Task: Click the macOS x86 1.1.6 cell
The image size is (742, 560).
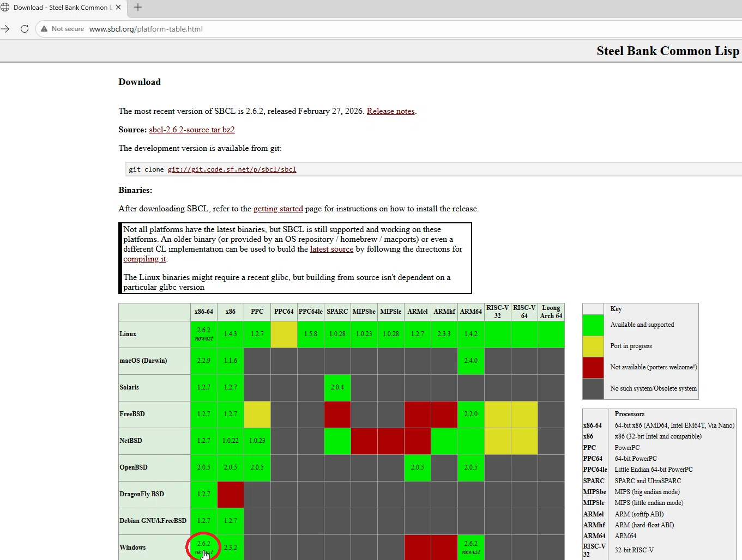Action: tap(231, 361)
